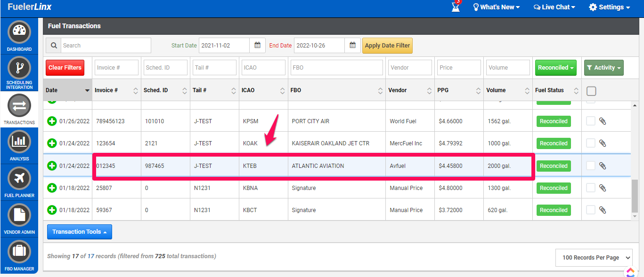Open the Start Date calendar picker
The height and width of the screenshot is (277, 644).
coord(257,46)
